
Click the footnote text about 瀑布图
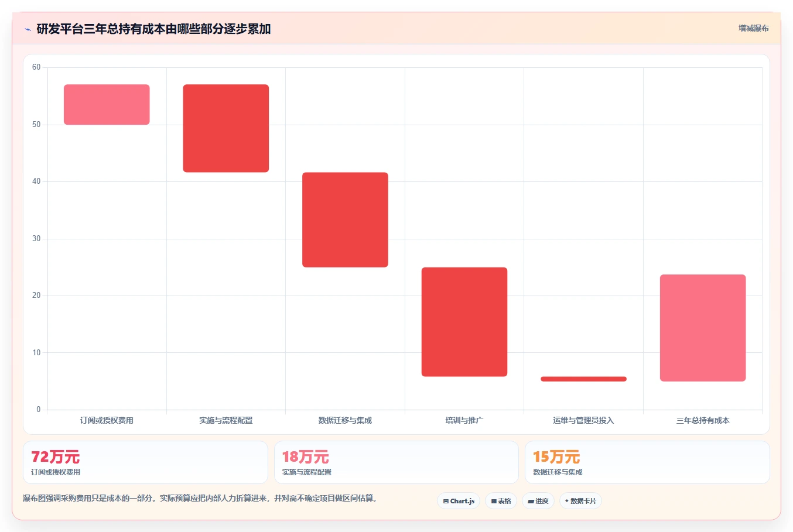coord(201,499)
